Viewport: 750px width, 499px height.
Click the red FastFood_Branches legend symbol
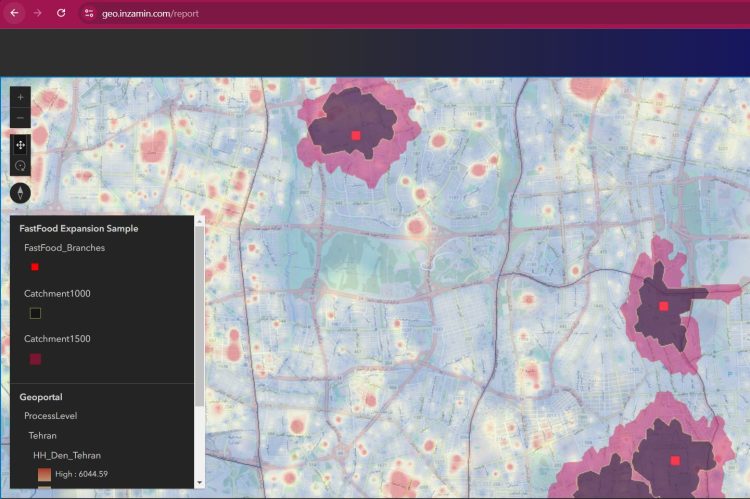tap(35, 267)
